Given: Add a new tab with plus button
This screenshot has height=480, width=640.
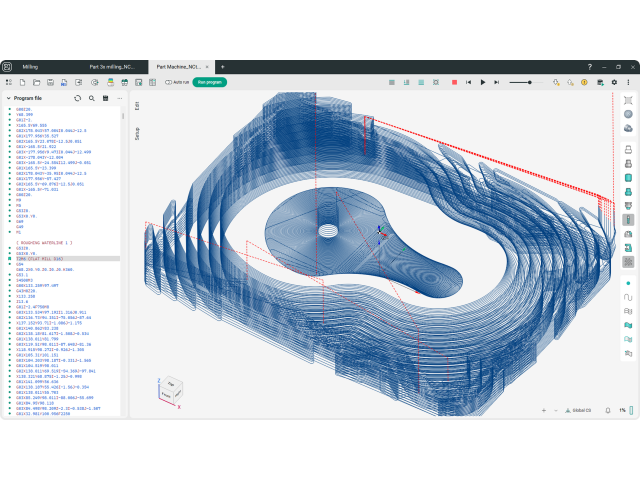Looking at the screenshot, I should coord(222,67).
